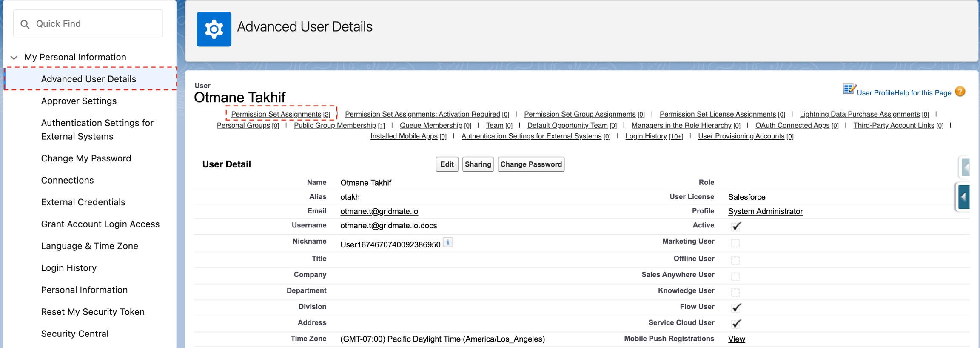The height and width of the screenshot is (348, 980).
Task: Open the System Administrator profile link
Action: tap(765, 211)
